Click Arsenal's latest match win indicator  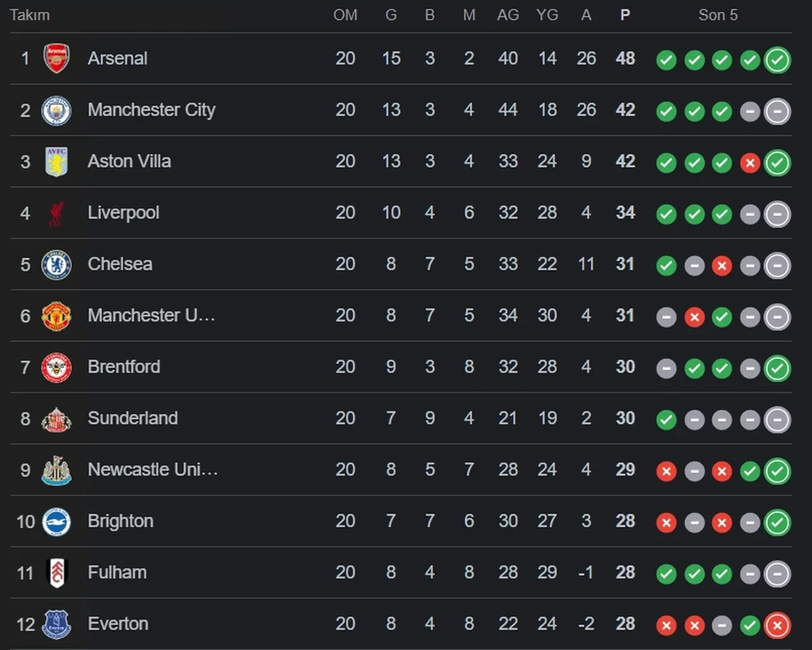[x=777, y=60]
